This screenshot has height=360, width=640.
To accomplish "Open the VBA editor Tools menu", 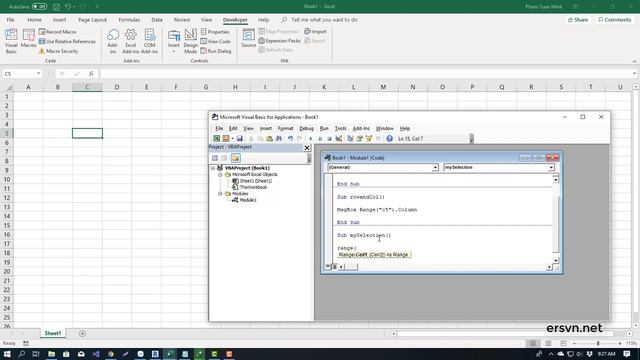I will click(x=340, y=128).
